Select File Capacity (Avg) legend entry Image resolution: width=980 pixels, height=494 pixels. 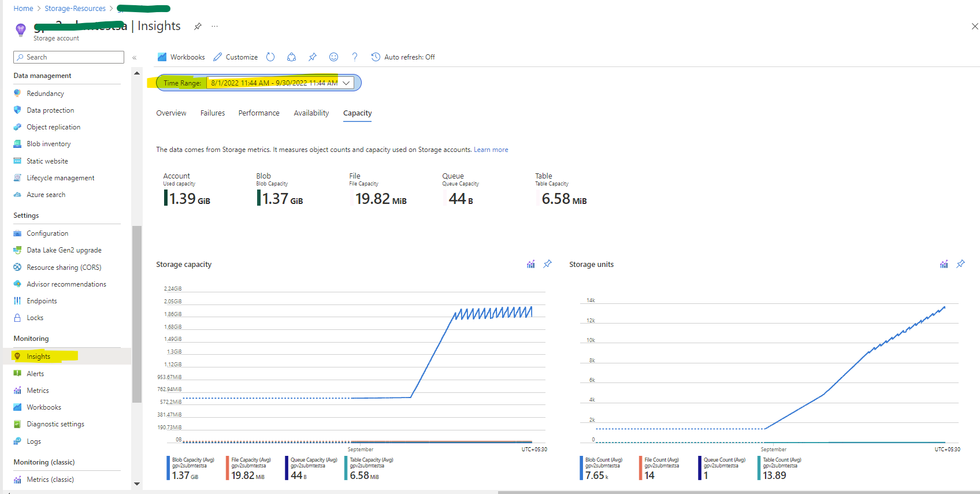tap(249, 469)
